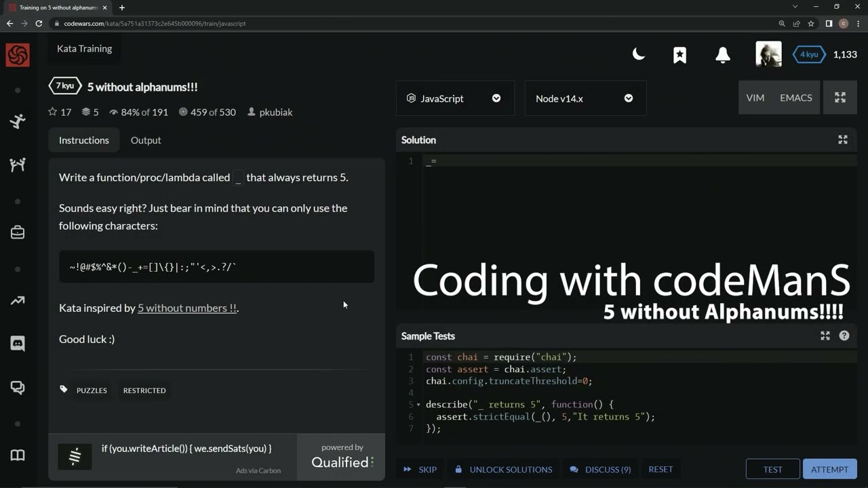Switch to Instructions tab

(x=84, y=140)
